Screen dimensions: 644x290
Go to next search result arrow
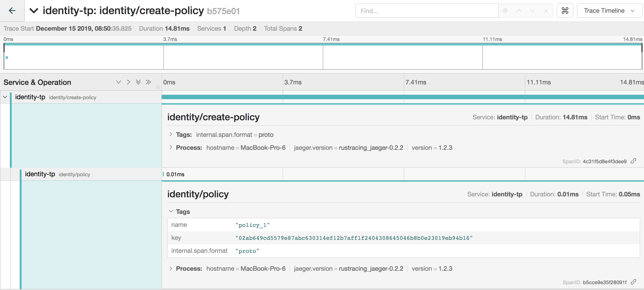[532, 11]
